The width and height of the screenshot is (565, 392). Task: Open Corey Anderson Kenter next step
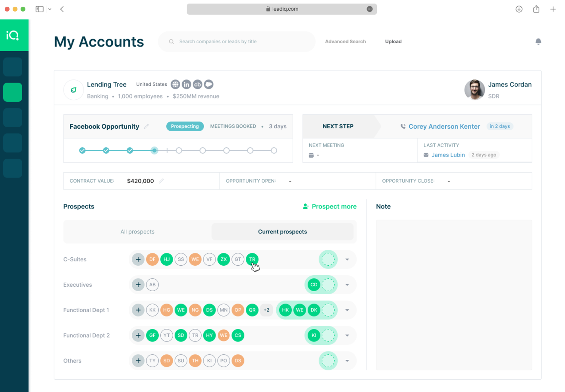click(x=444, y=126)
